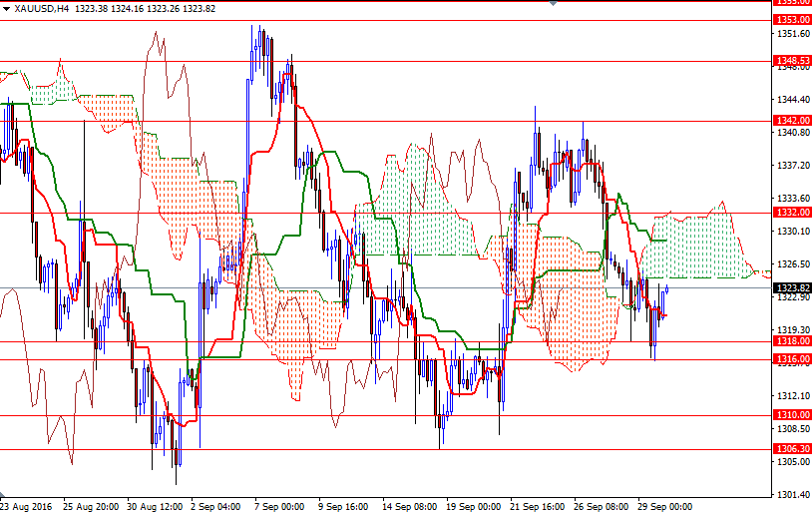Click the 1306.30 red price level label
This screenshot has height=513, width=812.
[791, 449]
